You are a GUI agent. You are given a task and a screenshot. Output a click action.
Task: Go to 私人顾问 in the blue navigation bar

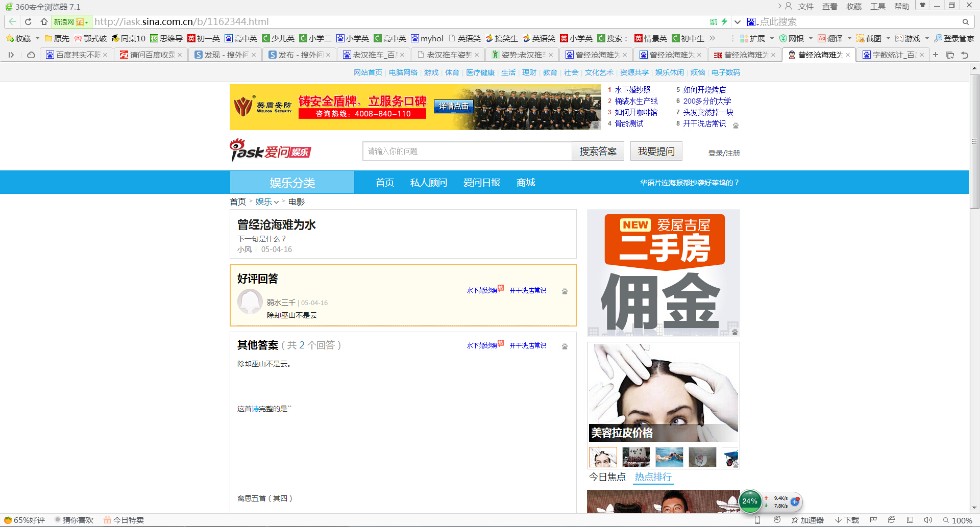(x=428, y=183)
